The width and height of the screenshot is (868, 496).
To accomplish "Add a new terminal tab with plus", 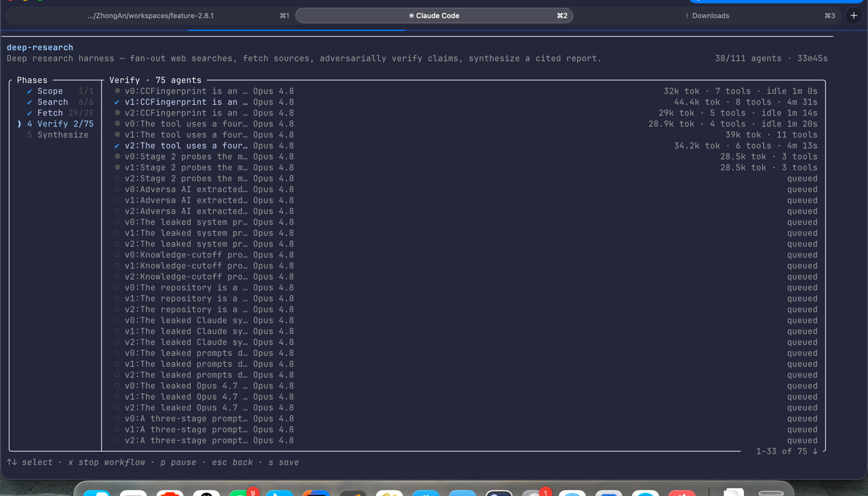I will (x=853, y=15).
